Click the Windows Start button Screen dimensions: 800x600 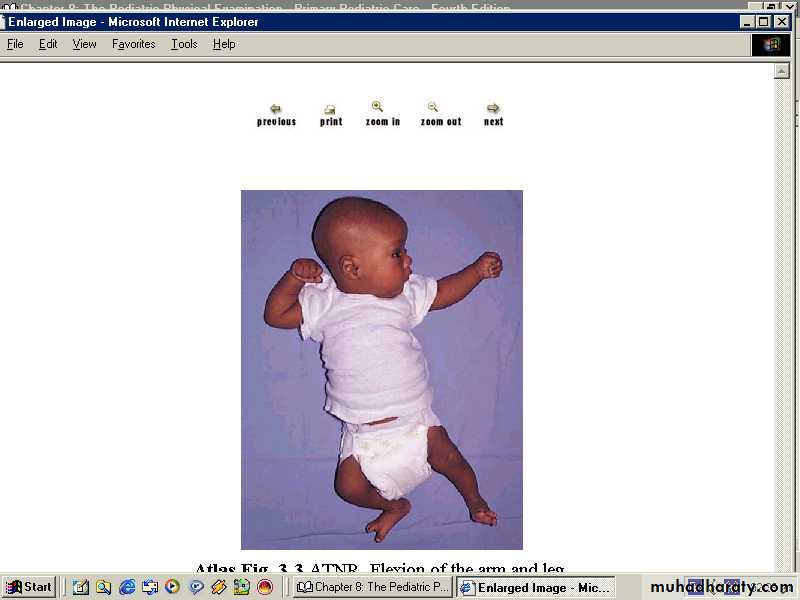tap(29, 587)
